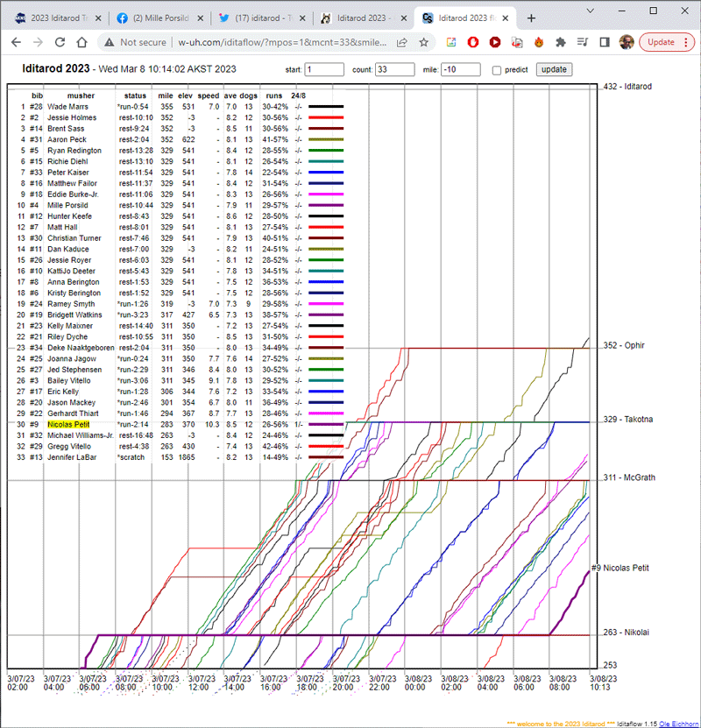Click the 263 - Nikolai checkpoint label

(x=626, y=633)
